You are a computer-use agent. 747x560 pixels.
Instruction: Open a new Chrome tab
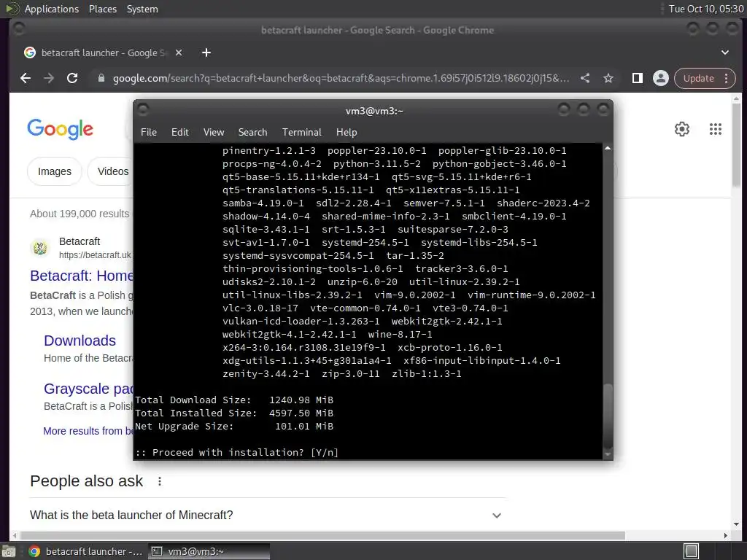[206, 52]
